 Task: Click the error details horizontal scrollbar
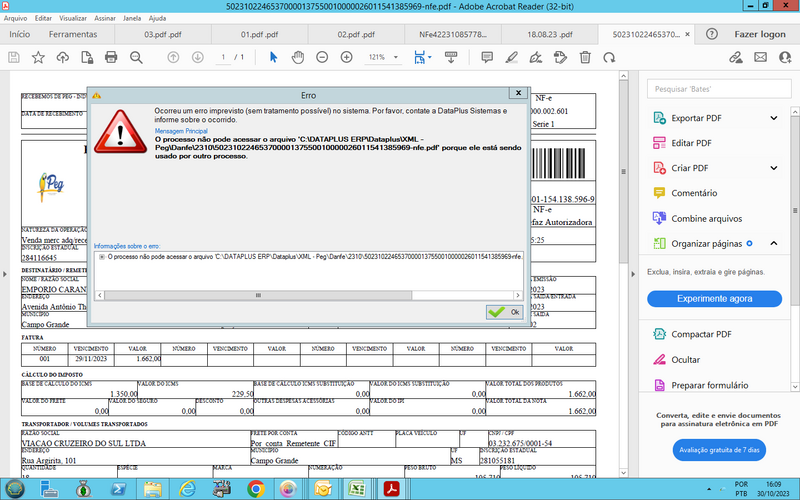click(258, 295)
